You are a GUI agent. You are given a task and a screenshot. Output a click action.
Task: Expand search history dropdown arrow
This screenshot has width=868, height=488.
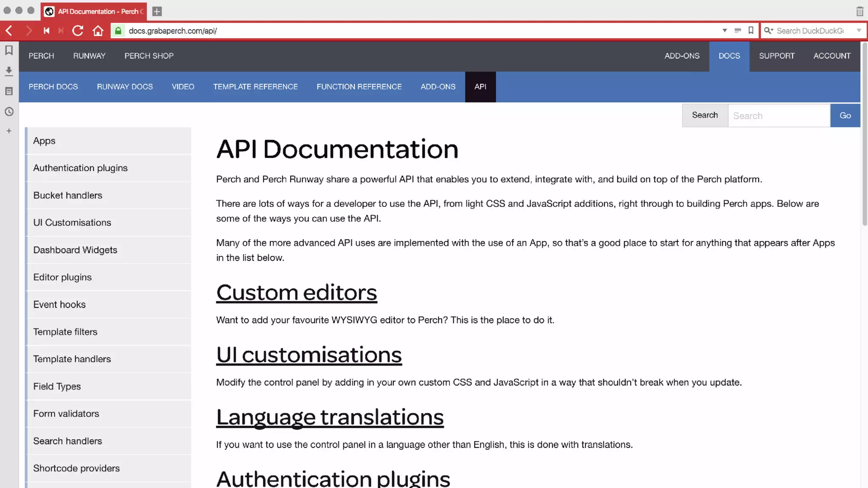(859, 30)
